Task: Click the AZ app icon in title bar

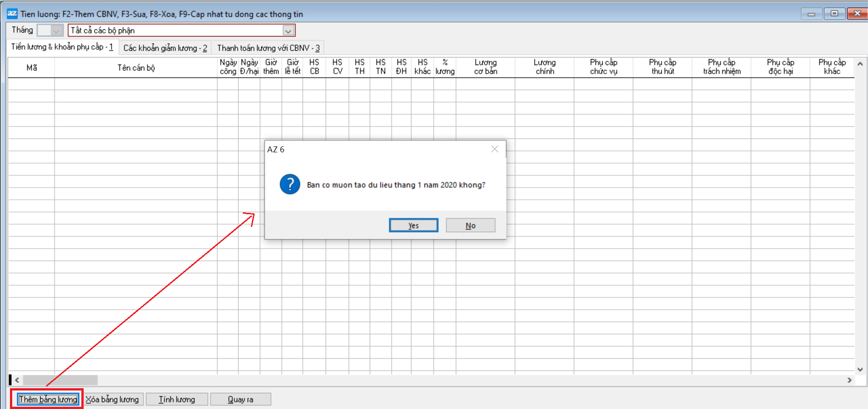Action: coord(12,14)
